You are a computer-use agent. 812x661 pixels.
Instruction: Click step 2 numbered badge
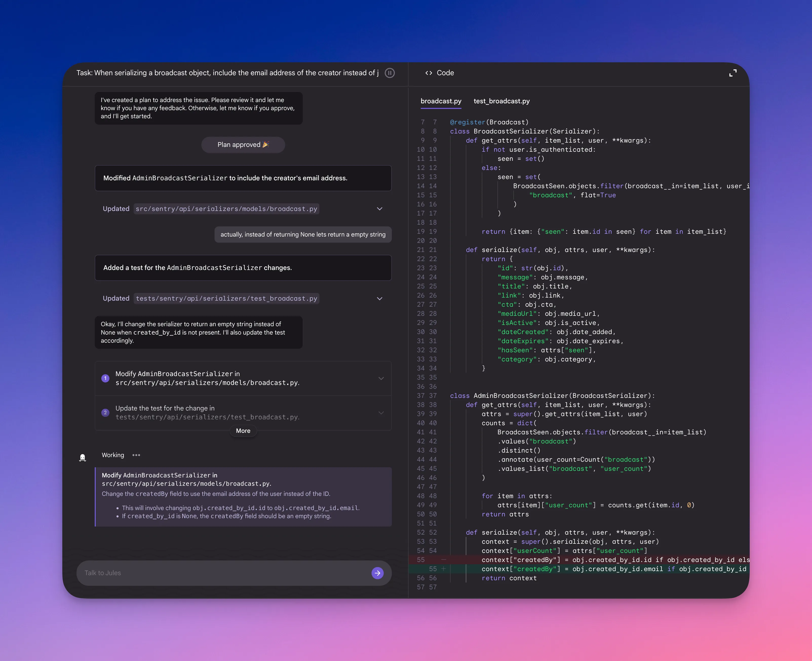click(x=105, y=412)
